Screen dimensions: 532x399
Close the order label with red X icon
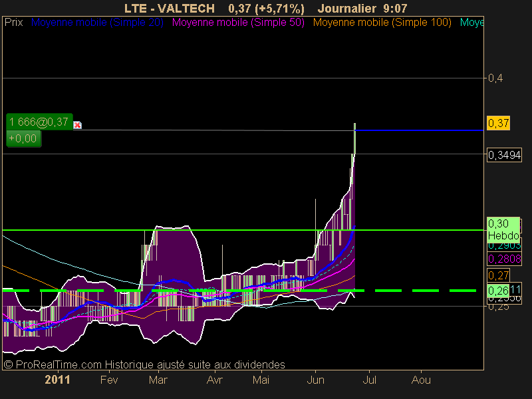point(77,125)
